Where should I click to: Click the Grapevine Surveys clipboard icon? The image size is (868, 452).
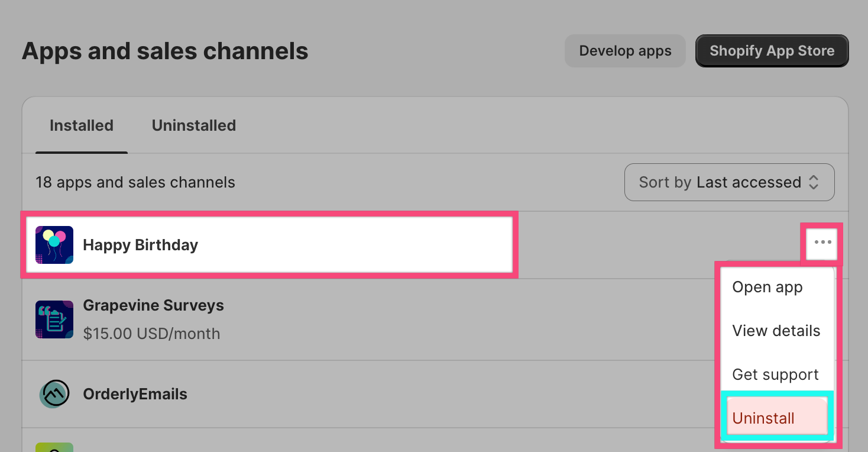(54, 319)
